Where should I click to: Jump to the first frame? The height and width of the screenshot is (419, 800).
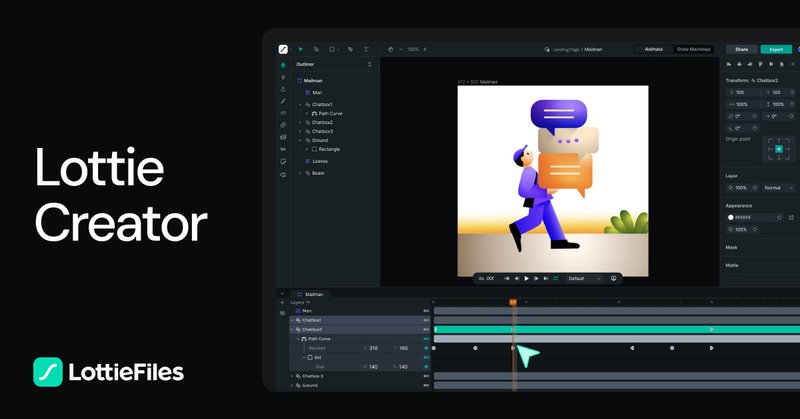[507, 279]
